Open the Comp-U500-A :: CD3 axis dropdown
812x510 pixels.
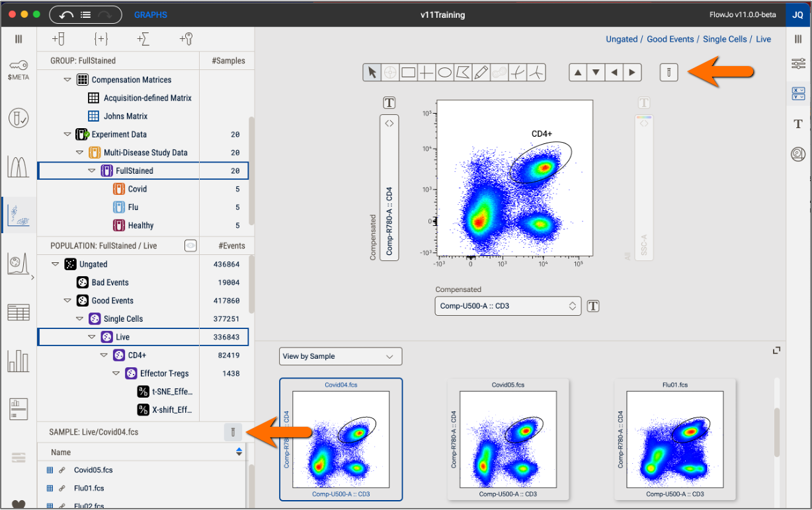point(507,306)
